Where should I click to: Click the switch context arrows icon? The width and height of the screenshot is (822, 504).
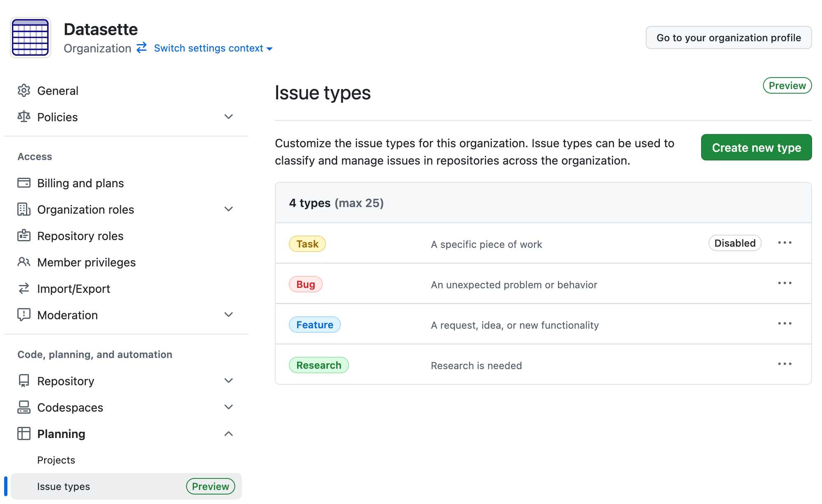(142, 48)
